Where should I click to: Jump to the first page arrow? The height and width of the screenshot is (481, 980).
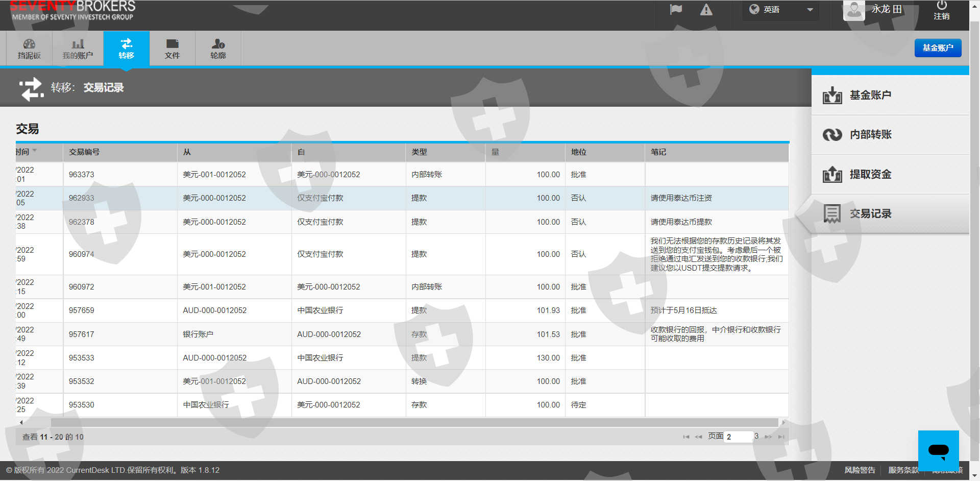point(686,437)
